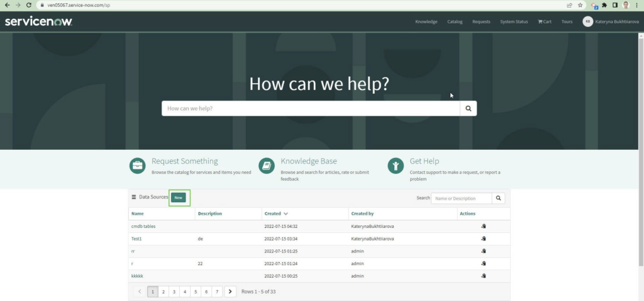Go to page 4 of the table
644x301 pixels.
pos(185,292)
